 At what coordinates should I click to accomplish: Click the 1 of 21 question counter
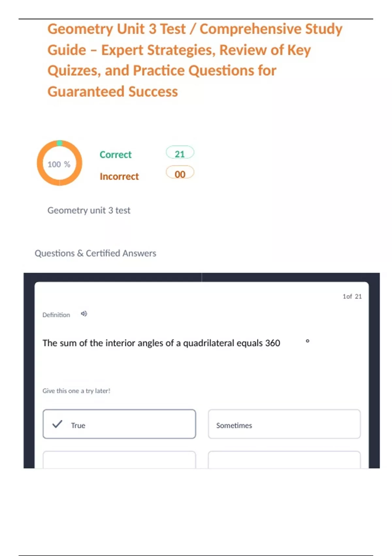pos(352,296)
